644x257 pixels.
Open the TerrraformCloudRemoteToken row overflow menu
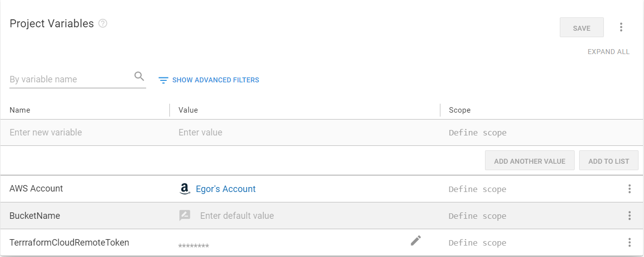(629, 243)
